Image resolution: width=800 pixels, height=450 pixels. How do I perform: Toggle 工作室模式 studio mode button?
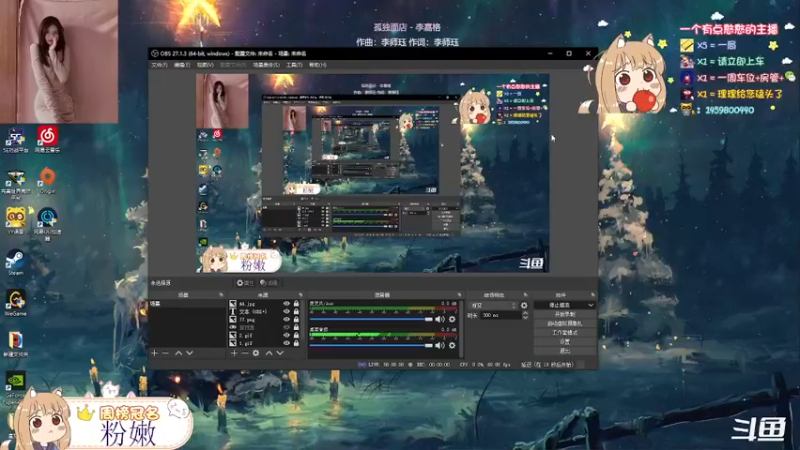pyautogui.click(x=565, y=333)
